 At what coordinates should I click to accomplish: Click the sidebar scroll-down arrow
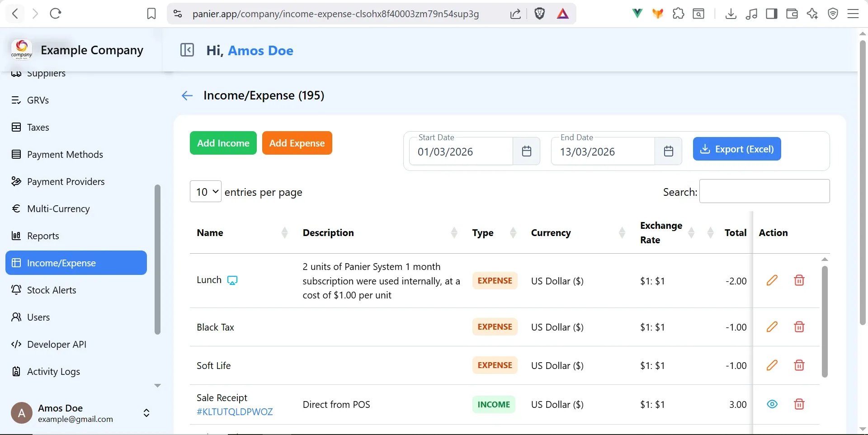157,386
